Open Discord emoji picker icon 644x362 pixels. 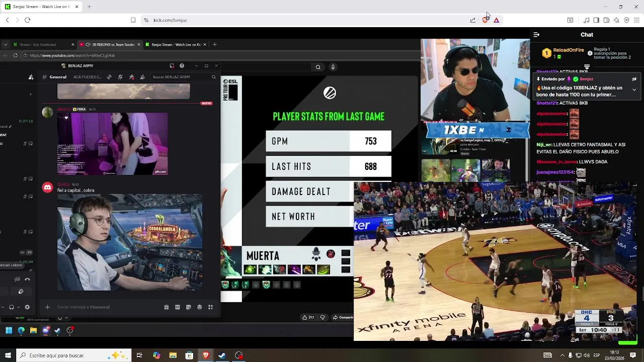pyautogui.click(x=199, y=307)
